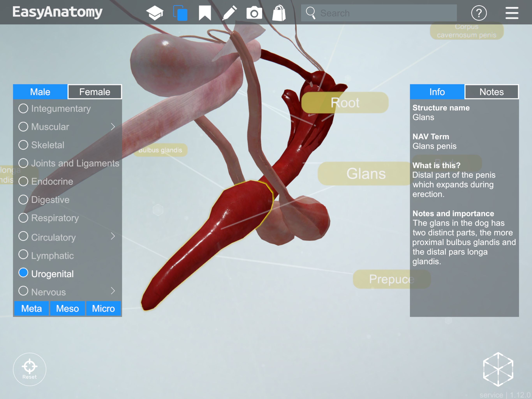
Task: Click the 'Notes and importance' heading
Action: tap(453, 214)
